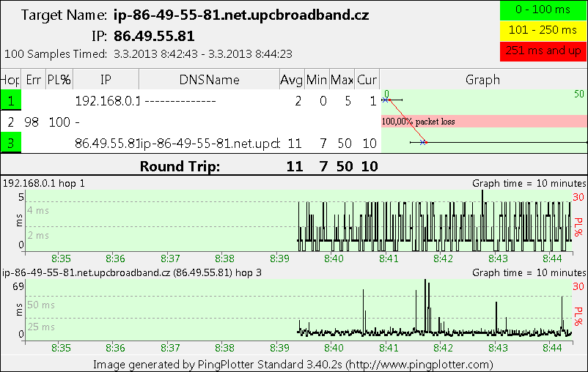Click Graph time = 10 minutes on hop 3 graph
Image resolution: width=588 pixels, height=372 pixels.
(529, 272)
